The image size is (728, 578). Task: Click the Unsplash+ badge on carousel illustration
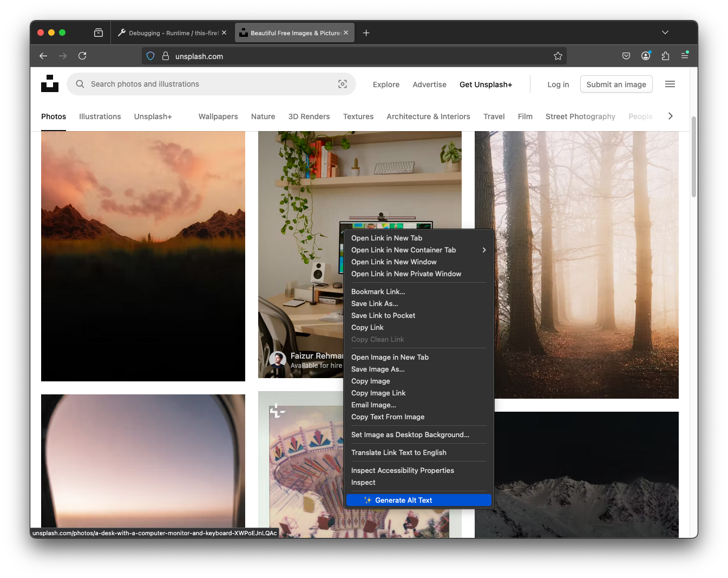point(277,411)
